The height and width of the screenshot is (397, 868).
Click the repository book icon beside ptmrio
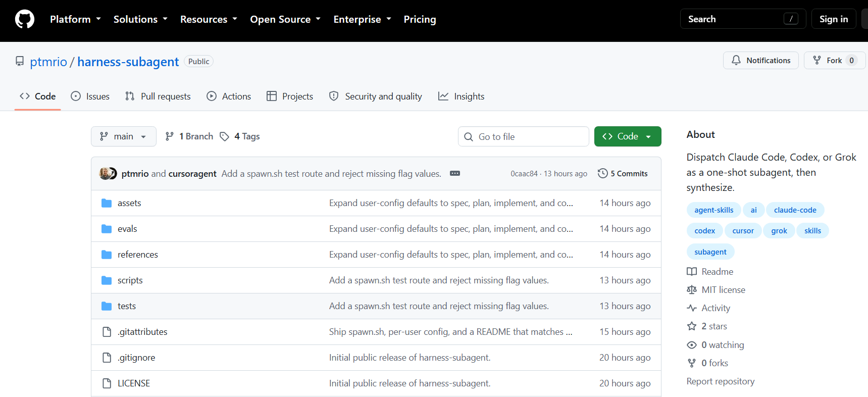coord(20,61)
